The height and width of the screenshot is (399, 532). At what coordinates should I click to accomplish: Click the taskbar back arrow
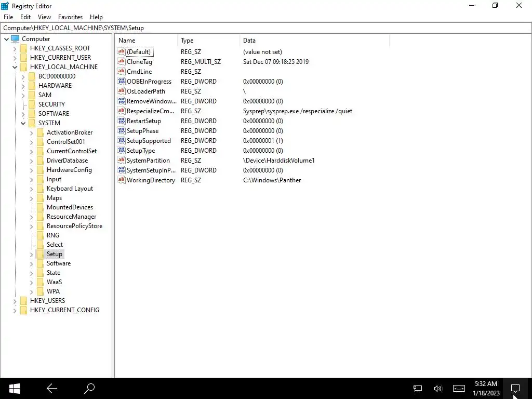click(52, 389)
